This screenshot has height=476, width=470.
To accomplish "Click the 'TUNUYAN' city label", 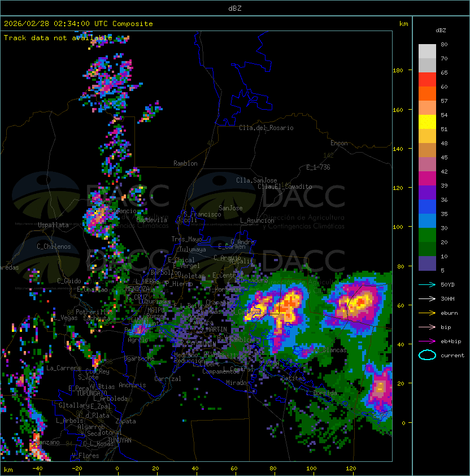I will coord(120,440).
